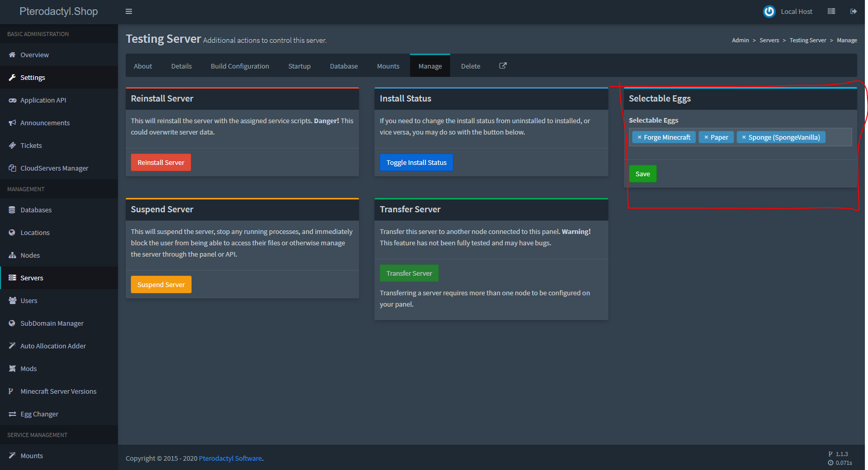This screenshot has width=868, height=470.
Task: Click the Local Host avatar icon
Action: click(x=769, y=11)
